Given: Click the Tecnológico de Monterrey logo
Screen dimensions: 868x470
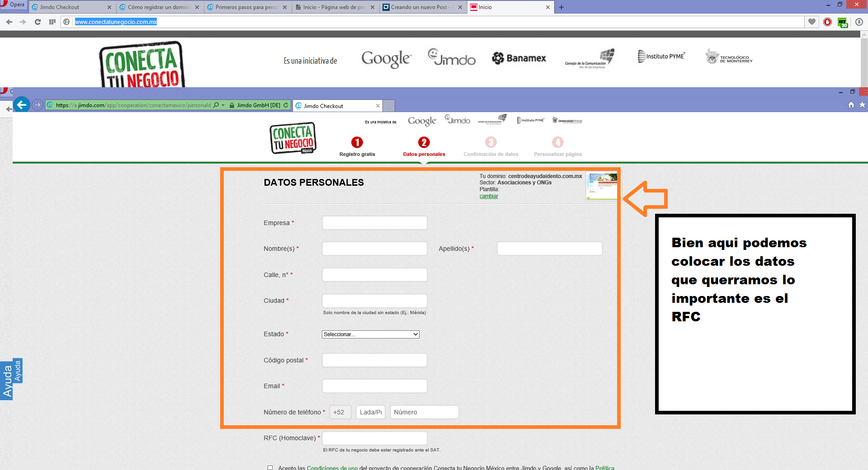Looking at the screenshot, I should point(729,57).
